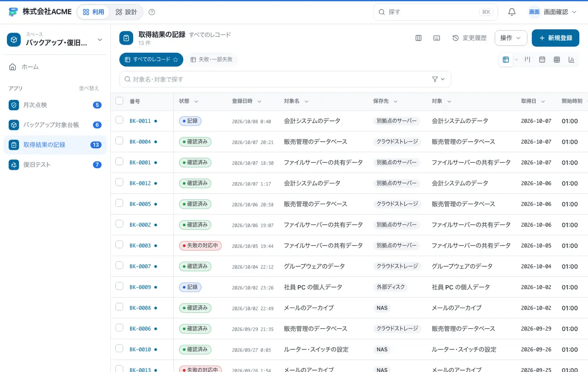The image size is (588, 372).
Task: Open the notifications bell
Action: click(x=512, y=12)
